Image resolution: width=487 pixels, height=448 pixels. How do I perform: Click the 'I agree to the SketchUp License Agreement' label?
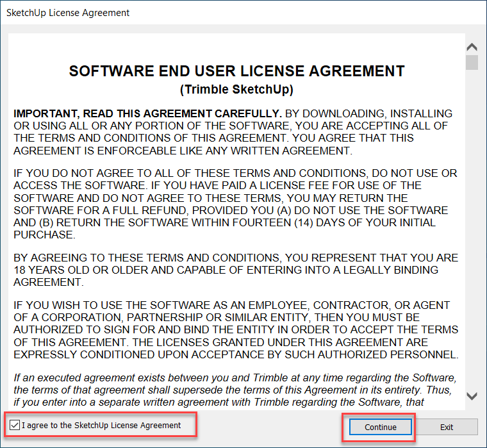tap(101, 426)
